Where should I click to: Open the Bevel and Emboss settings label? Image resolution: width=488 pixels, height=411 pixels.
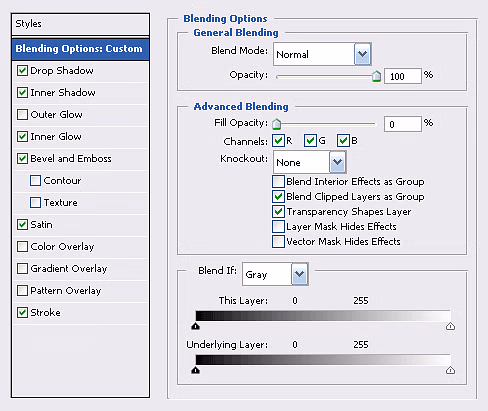coord(71,159)
